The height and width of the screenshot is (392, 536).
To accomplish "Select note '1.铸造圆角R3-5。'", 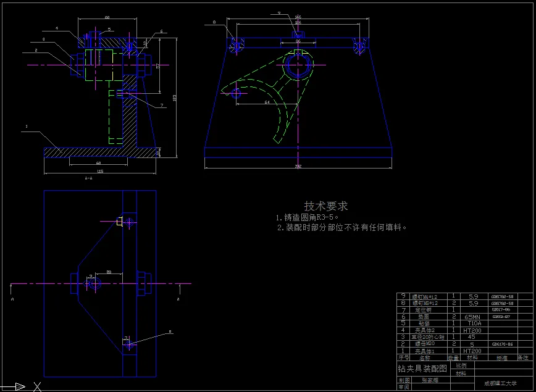I will pyautogui.click(x=308, y=217).
